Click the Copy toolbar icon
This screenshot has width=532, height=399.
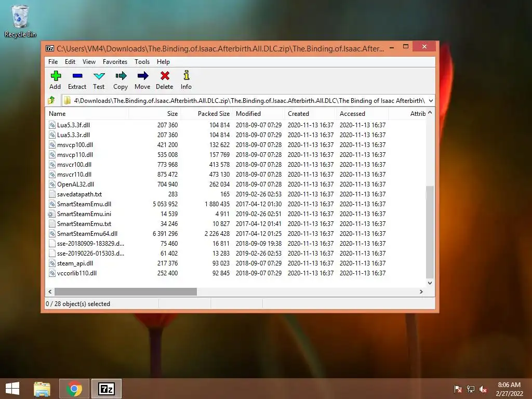(121, 76)
